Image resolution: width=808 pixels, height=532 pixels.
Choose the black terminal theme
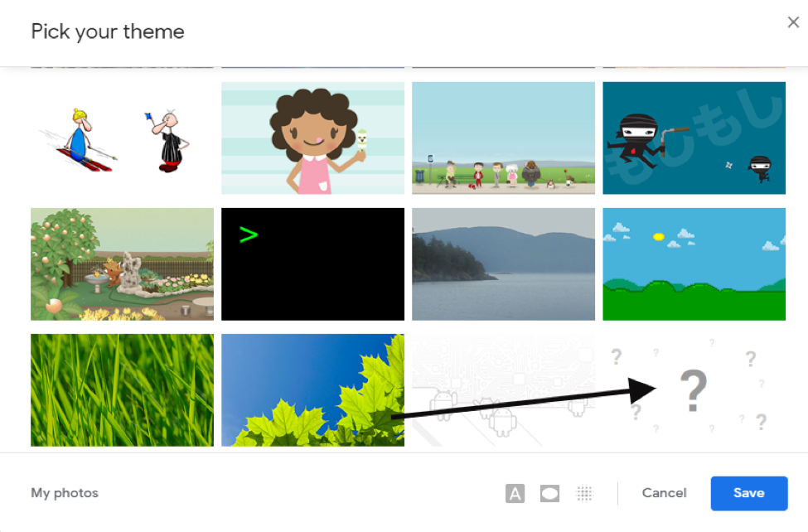click(x=312, y=264)
